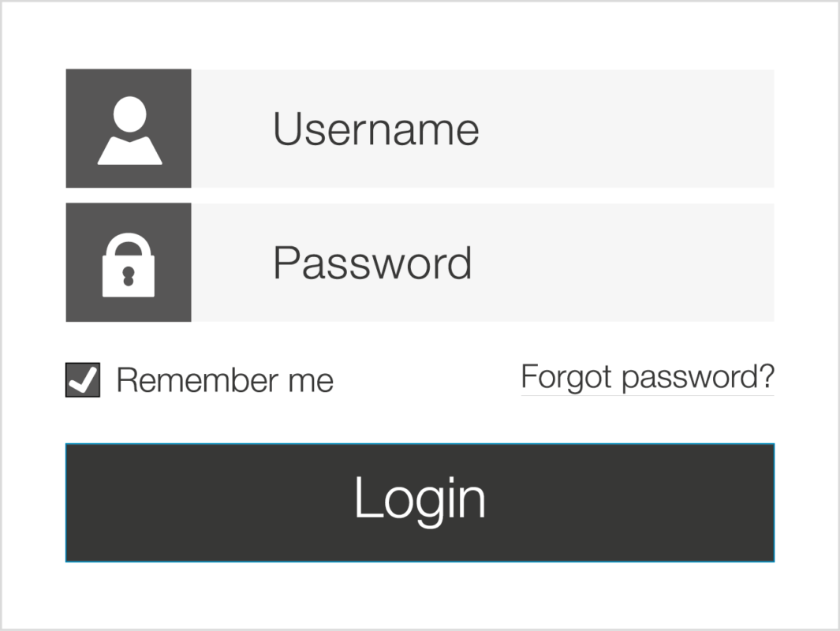This screenshot has height=631, width=840.
Task: Toggle the white checkmark box
Action: [83, 379]
